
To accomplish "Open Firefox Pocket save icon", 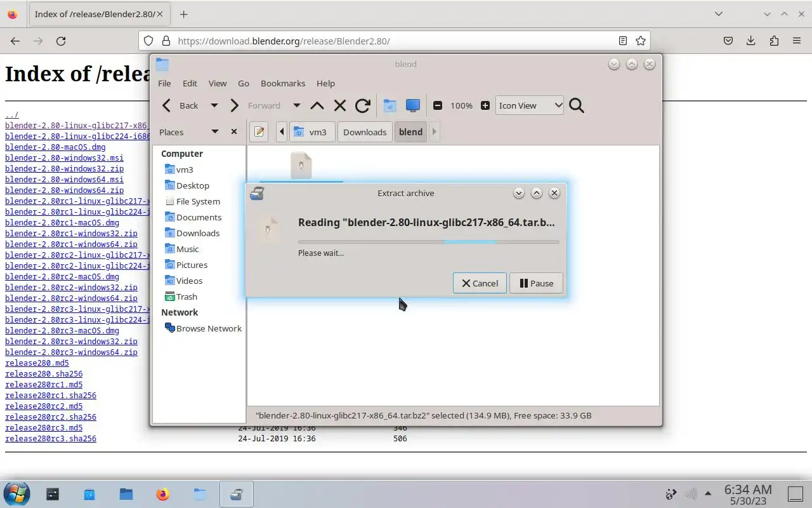I will pos(728,41).
